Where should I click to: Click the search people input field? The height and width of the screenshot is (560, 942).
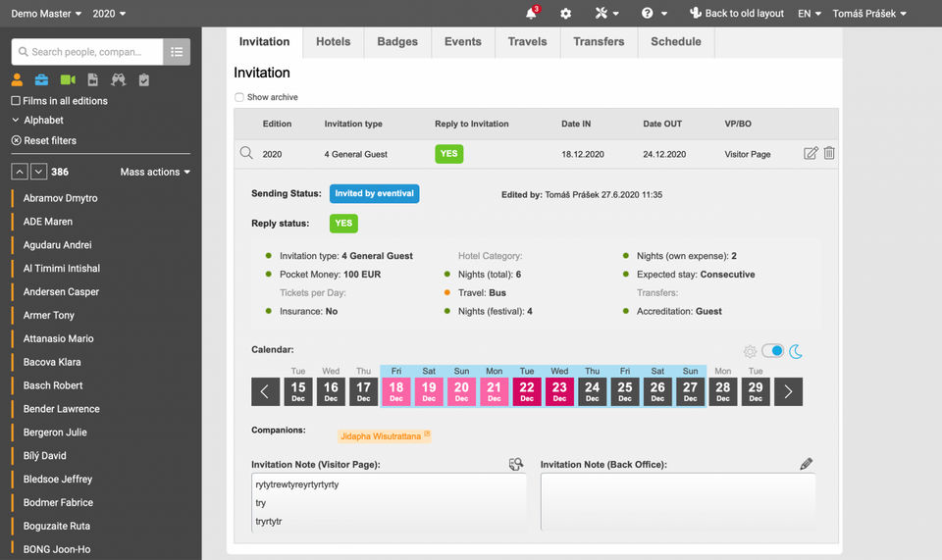(87, 52)
